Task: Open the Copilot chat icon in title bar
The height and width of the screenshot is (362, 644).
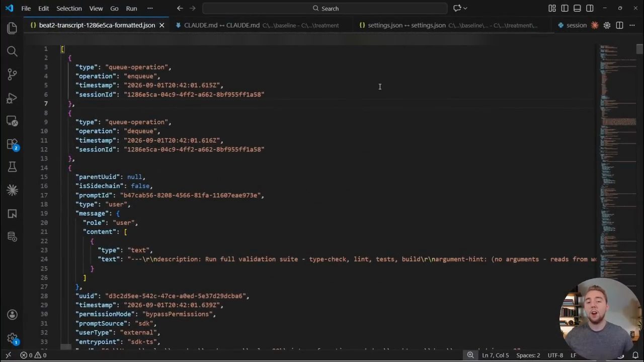Action: tap(457, 8)
